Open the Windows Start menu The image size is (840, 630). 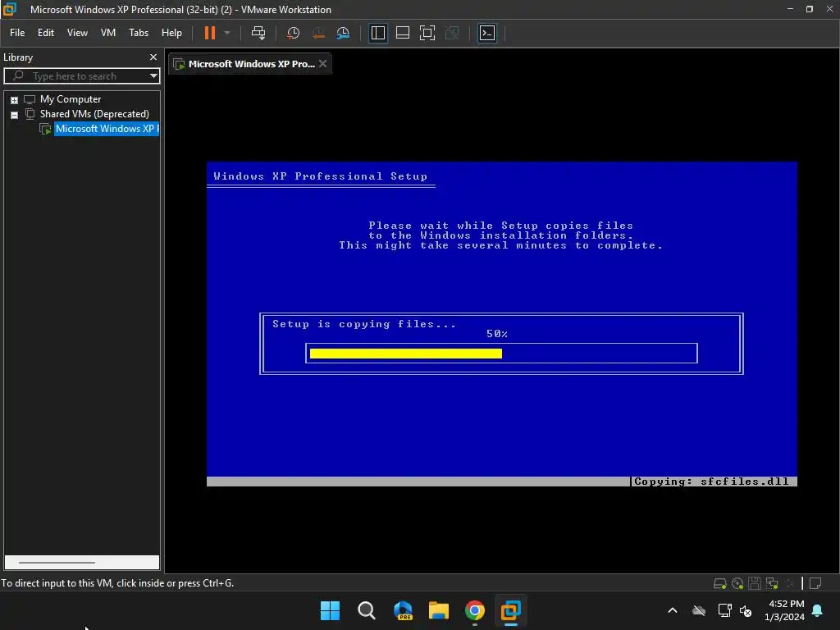point(330,610)
